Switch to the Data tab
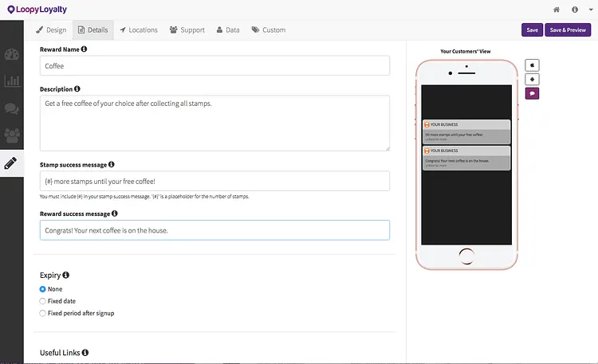Image resolution: width=598 pixels, height=364 pixels. click(x=228, y=29)
